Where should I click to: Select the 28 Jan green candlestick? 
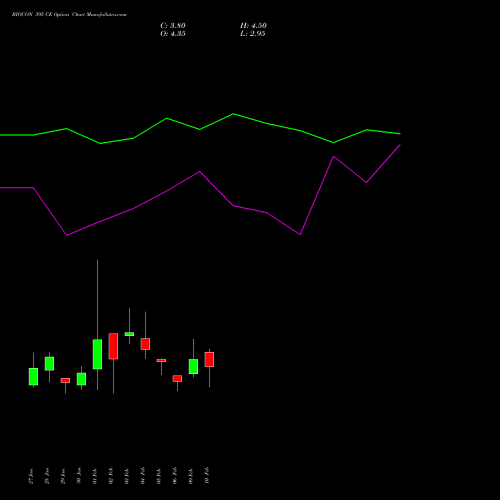[x=49, y=363]
